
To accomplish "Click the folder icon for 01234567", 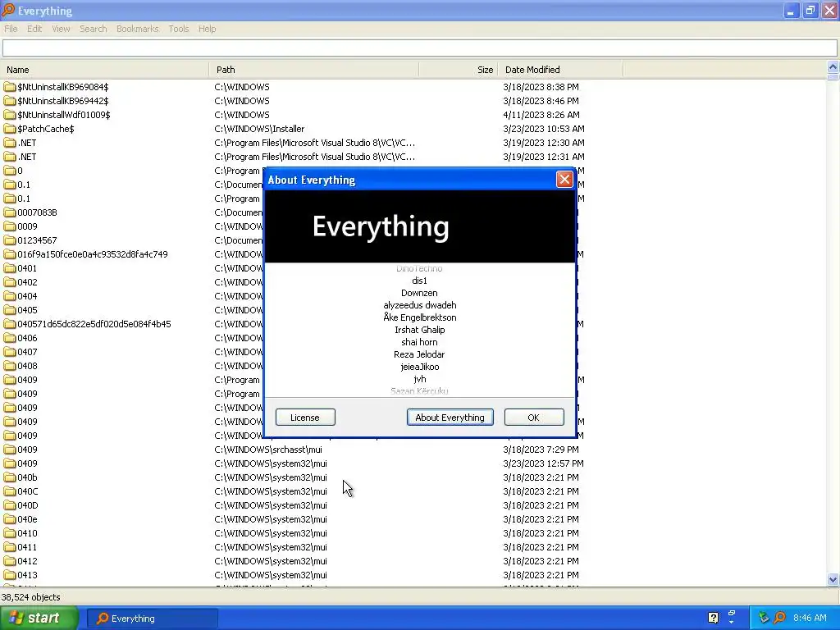I will point(10,240).
